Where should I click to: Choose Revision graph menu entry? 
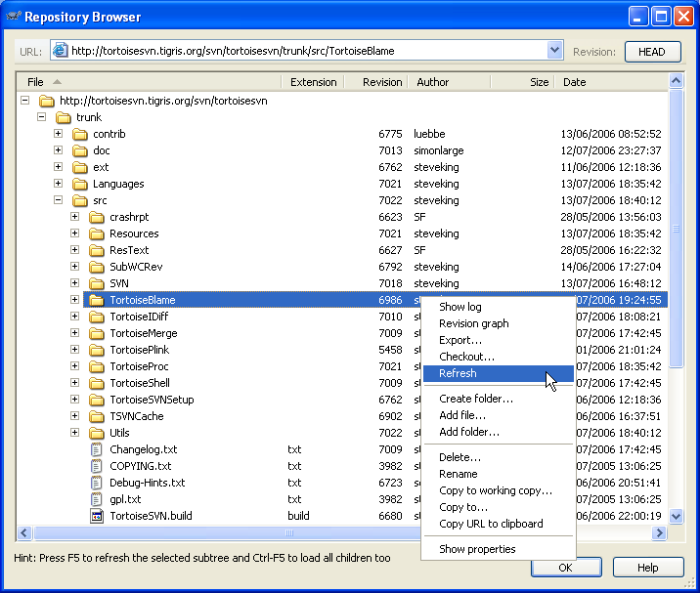(499, 323)
